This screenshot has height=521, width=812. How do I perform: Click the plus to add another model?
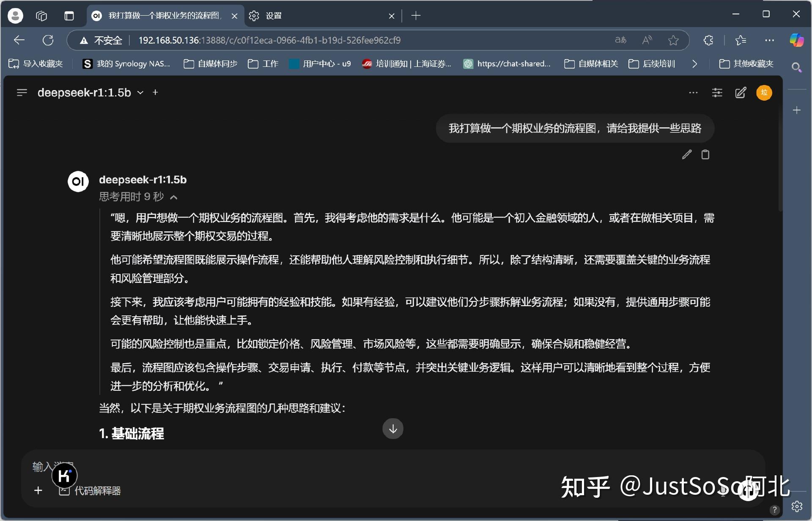(x=155, y=92)
